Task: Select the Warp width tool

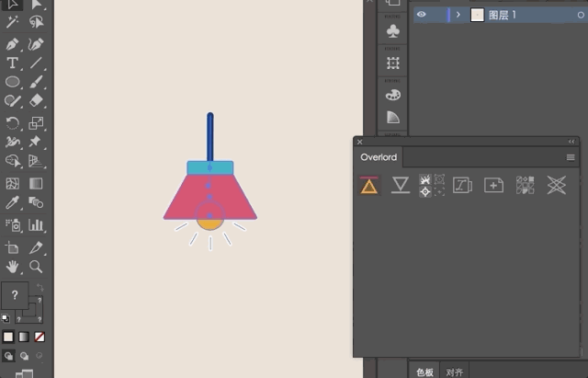Action: (12, 142)
